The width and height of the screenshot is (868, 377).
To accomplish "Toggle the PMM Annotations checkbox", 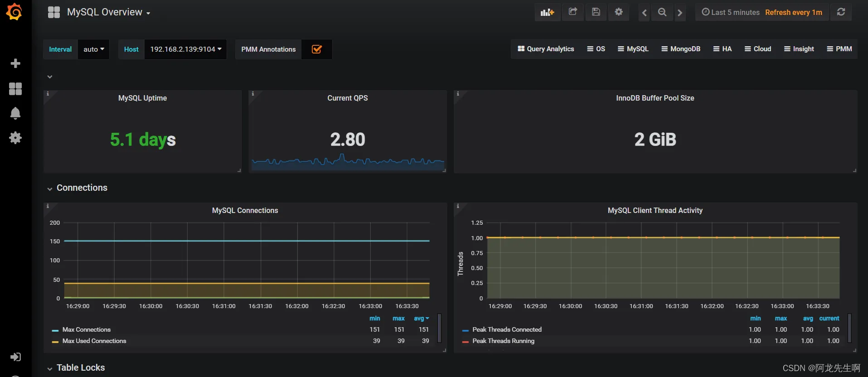I will [x=317, y=49].
